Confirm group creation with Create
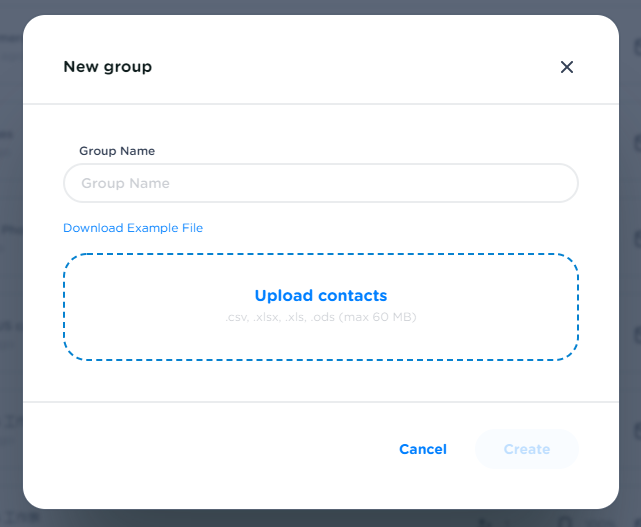 click(x=527, y=449)
